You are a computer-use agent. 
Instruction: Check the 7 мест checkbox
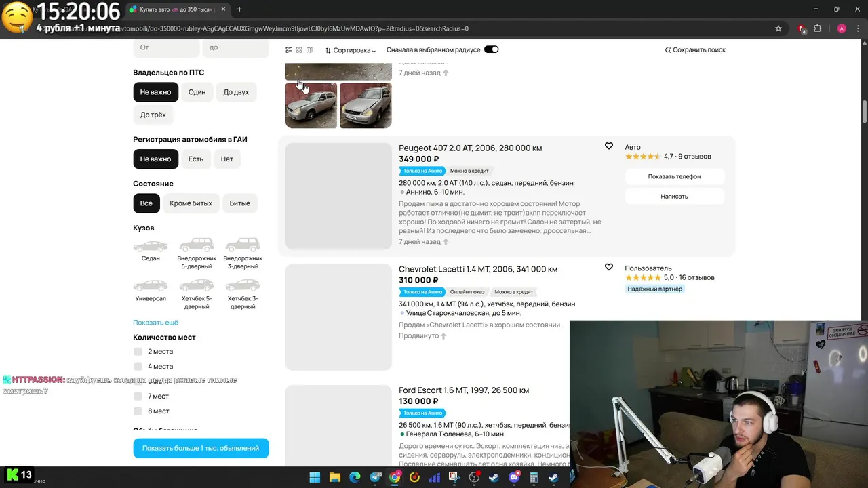click(138, 396)
